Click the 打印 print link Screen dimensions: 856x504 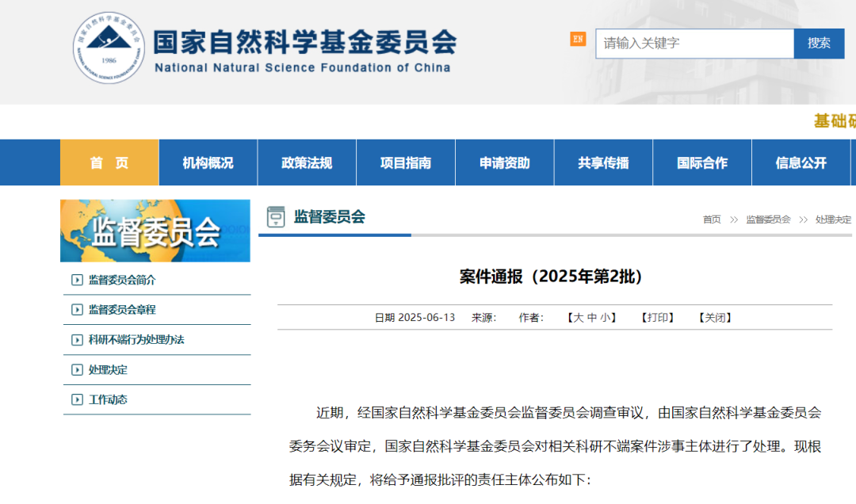(x=657, y=317)
